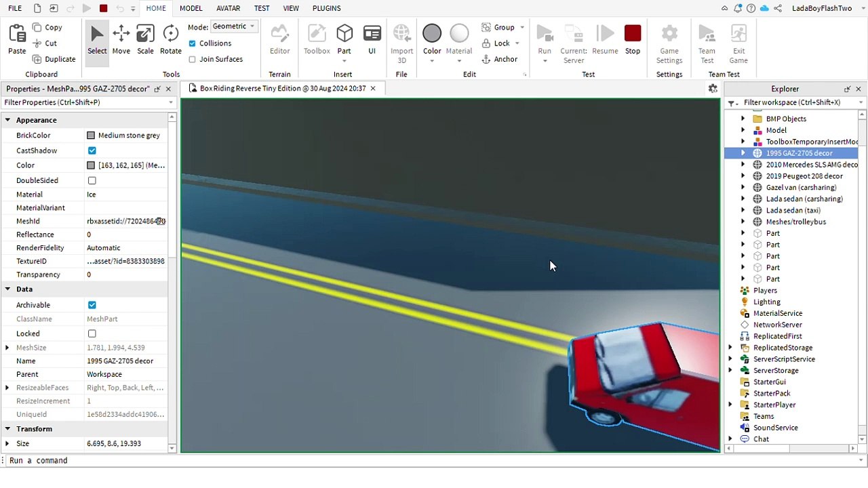This screenshot has width=868, height=488.
Task: Switch to the VIEW tab
Action: click(x=291, y=8)
